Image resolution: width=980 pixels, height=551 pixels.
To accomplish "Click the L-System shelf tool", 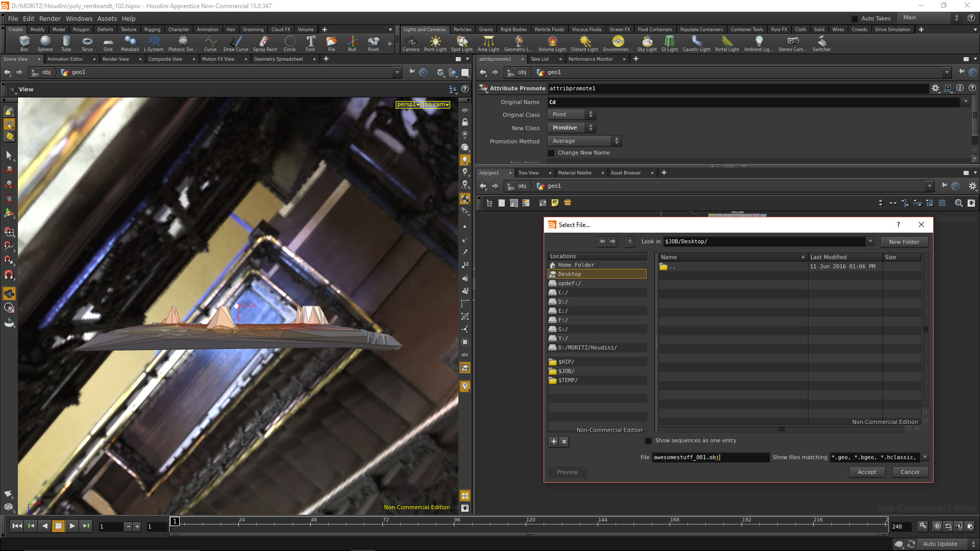I will tap(153, 43).
